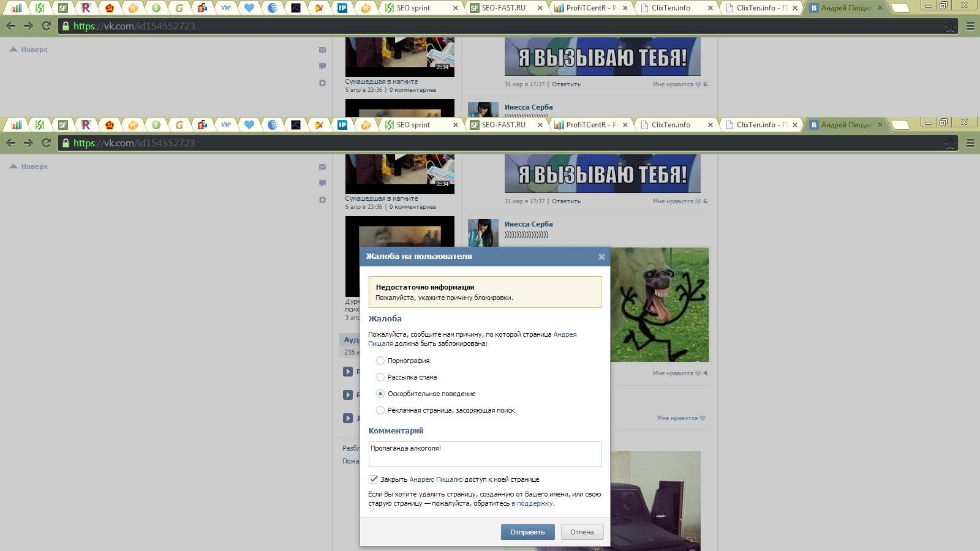Open the mail icon in upper window sidebar

point(322,50)
